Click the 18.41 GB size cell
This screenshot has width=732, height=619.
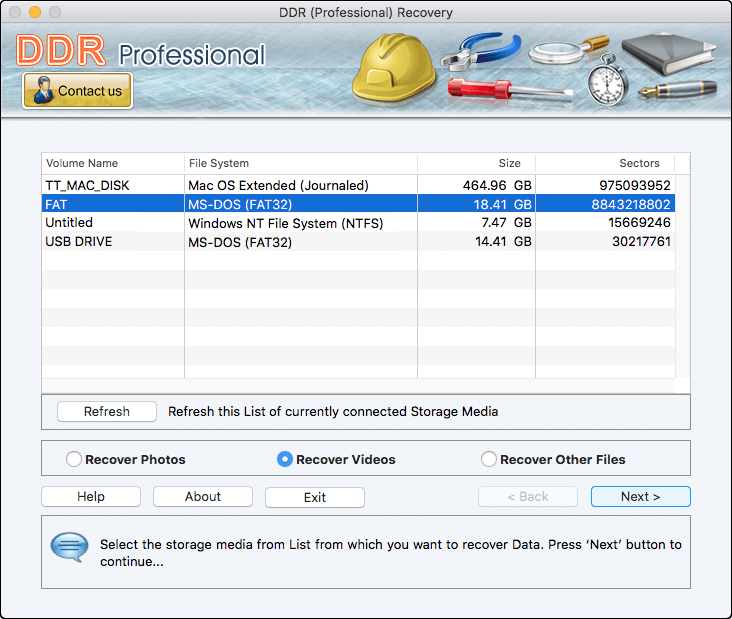[x=476, y=204]
